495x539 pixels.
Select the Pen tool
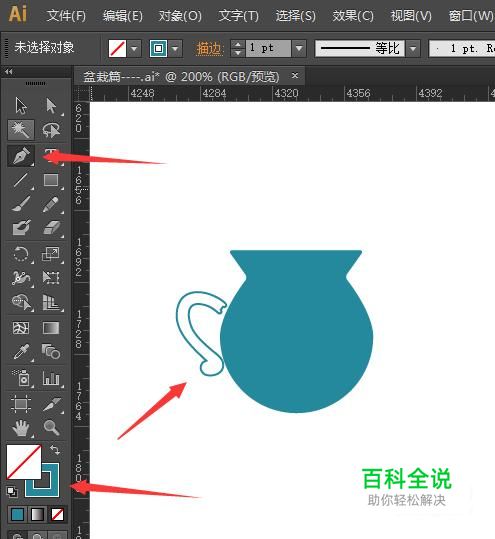[21, 156]
